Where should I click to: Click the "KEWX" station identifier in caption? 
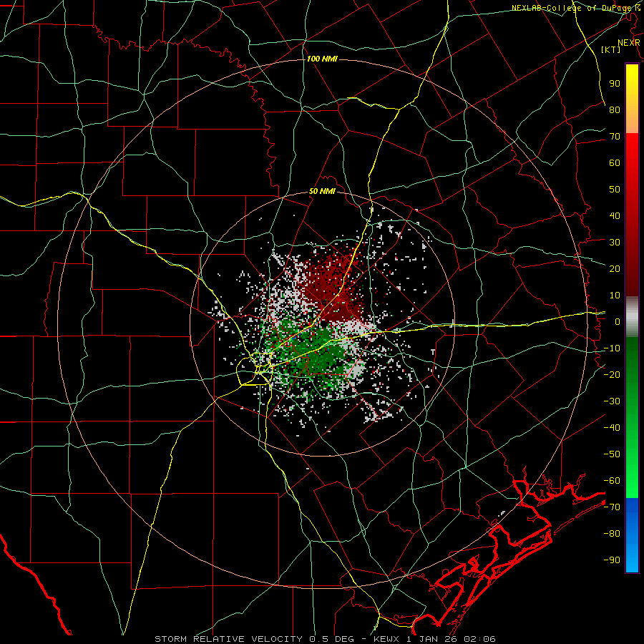[x=385, y=639]
